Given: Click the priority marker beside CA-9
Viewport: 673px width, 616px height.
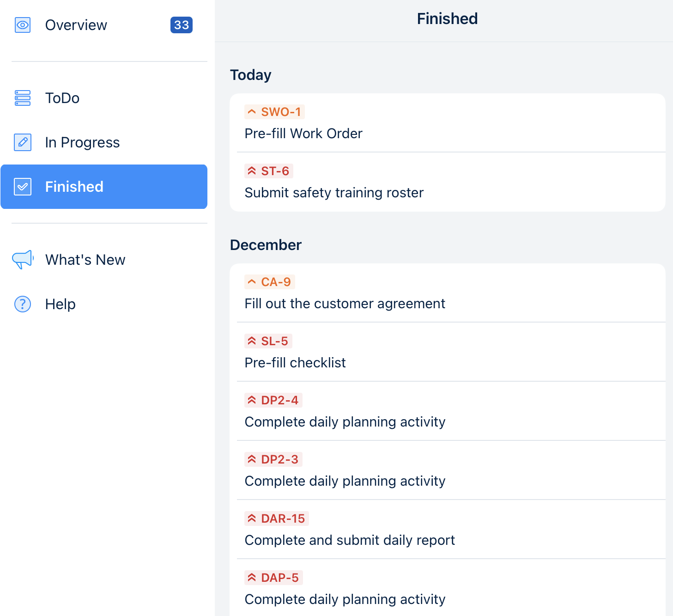Looking at the screenshot, I should (x=252, y=281).
